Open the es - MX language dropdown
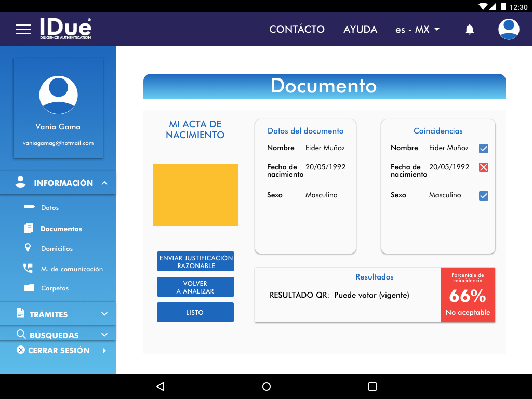This screenshot has height=399, width=532. (x=417, y=30)
